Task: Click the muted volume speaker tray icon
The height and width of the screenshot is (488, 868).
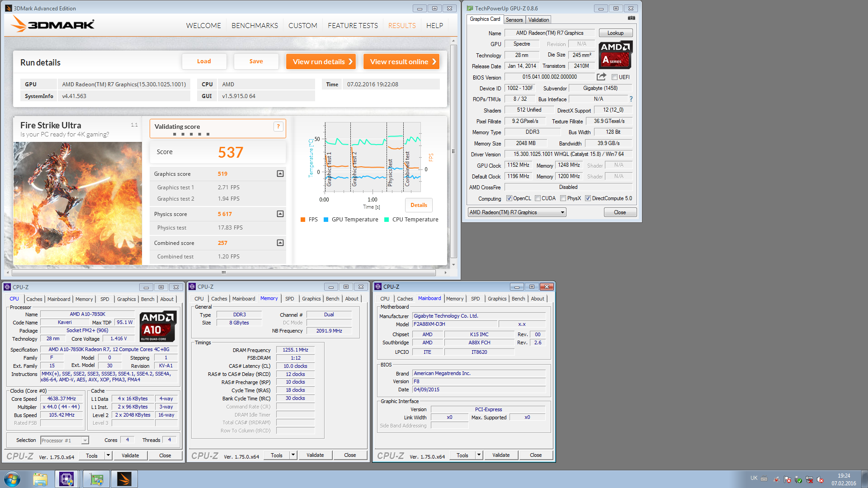Action: click(820, 479)
